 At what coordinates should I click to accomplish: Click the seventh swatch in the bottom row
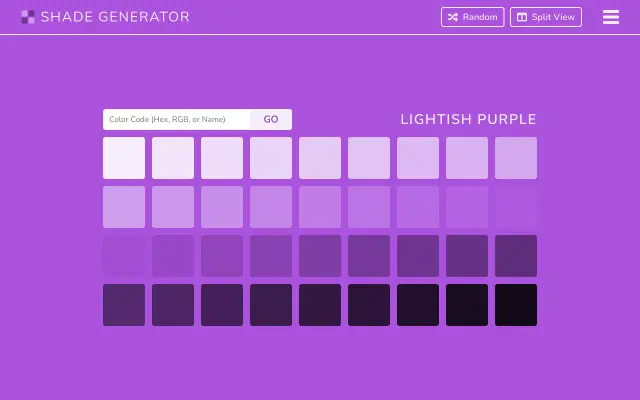(x=418, y=305)
